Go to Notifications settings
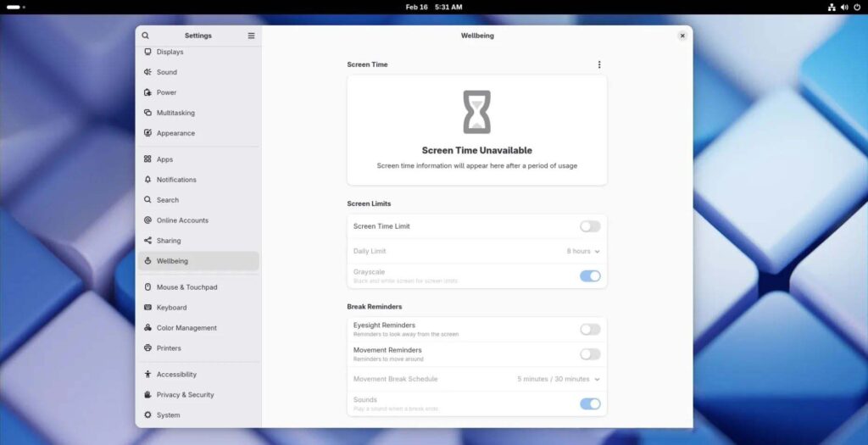868x445 pixels. (176, 180)
